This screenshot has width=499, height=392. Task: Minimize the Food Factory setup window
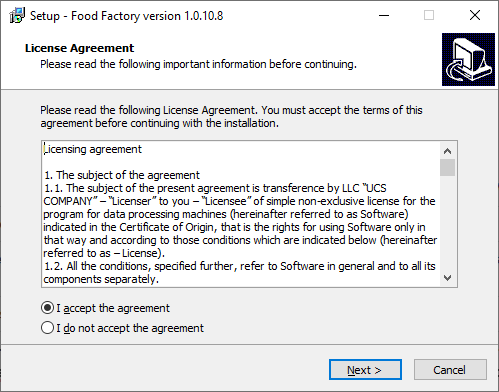tap(384, 15)
